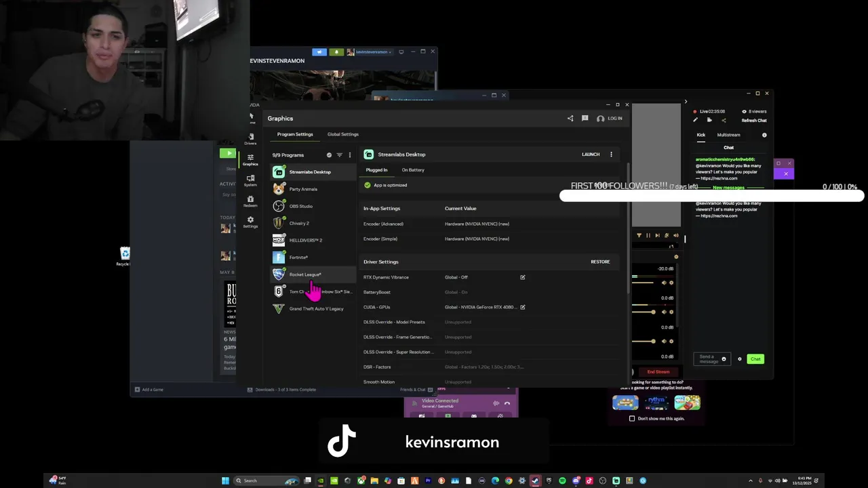Click RESTORE in Driver Settings
868x488 pixels.
pyautogui.click(x=600, y=262)
